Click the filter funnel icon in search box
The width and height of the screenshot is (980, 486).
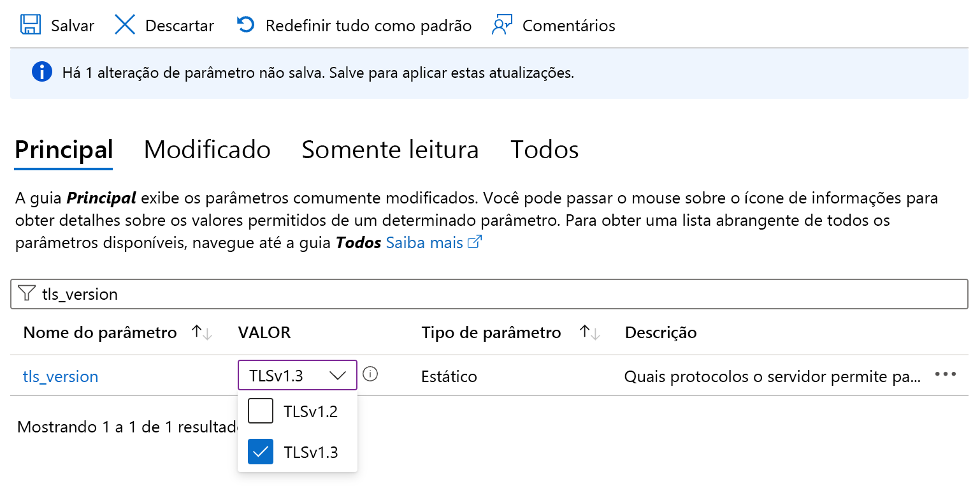[x=27, y=293]
